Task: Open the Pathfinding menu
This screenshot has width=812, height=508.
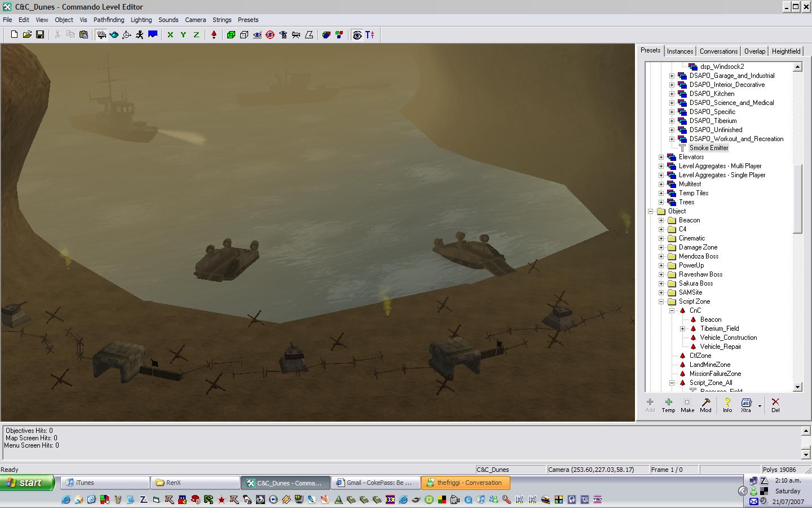Action: coord(108,20)
